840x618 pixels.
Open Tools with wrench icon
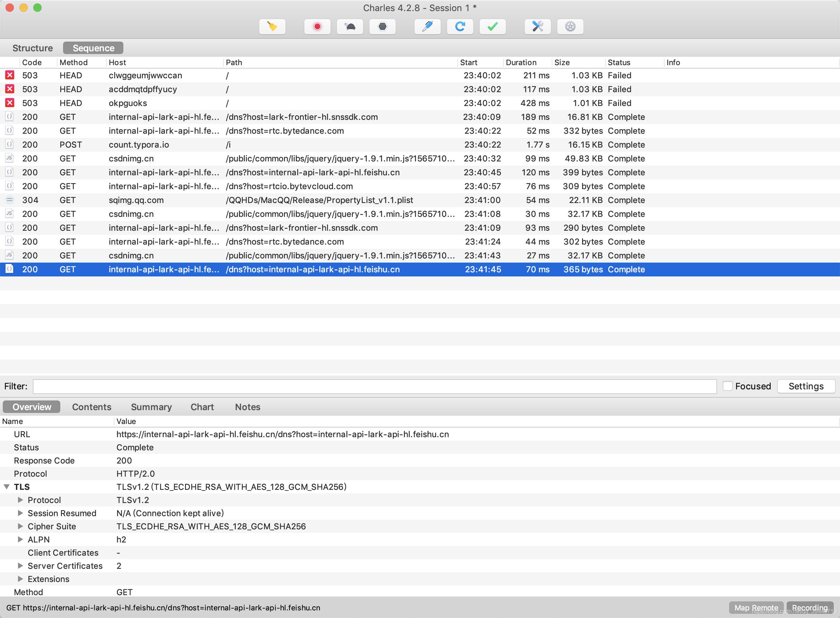click(537, 27)
